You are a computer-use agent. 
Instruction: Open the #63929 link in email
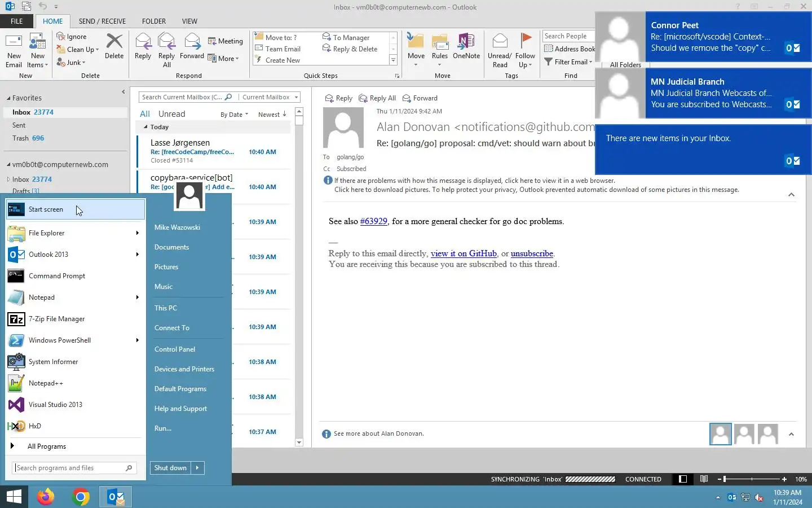tap(374, 221)
